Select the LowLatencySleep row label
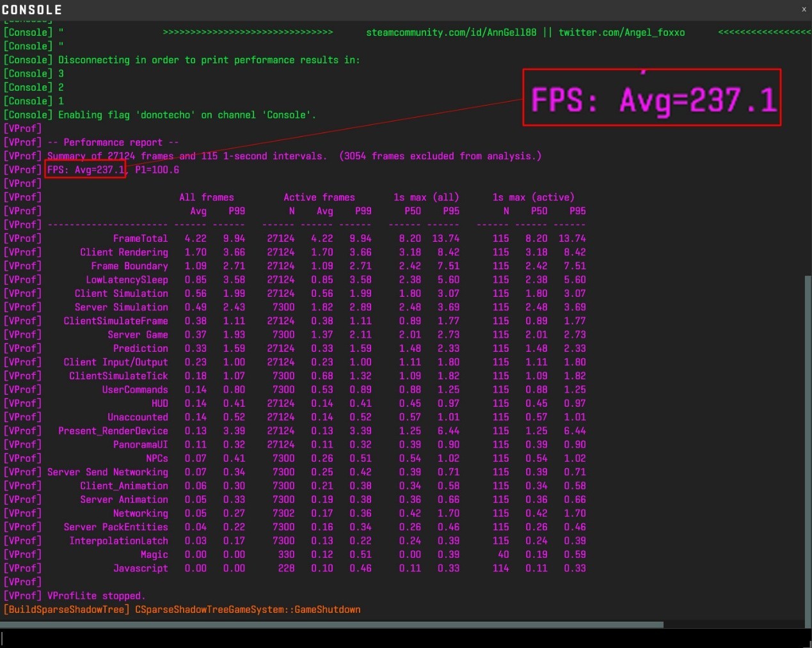The image size is (812, 648). tap(127, 280)
